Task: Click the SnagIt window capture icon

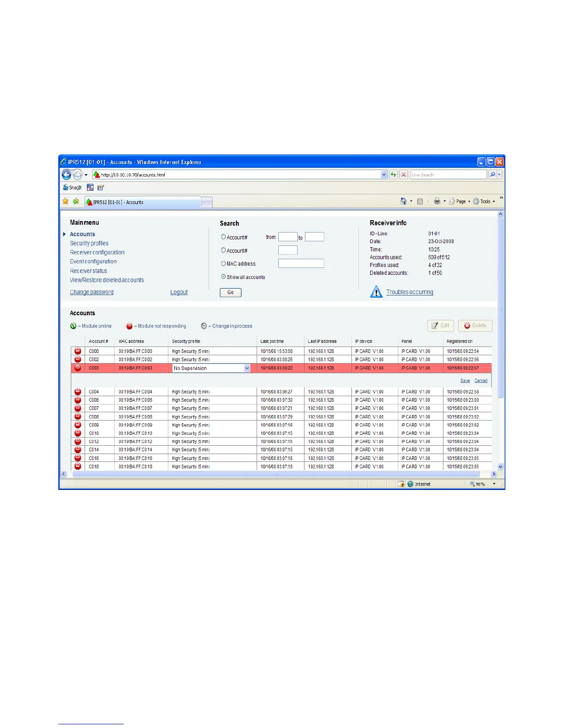Action: (x=90, y=188)
